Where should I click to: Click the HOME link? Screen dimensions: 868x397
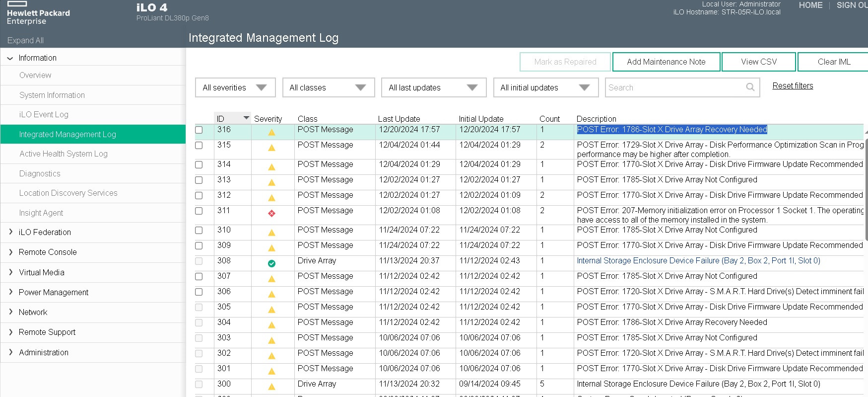pyautogui.click(x=810, y=5)
